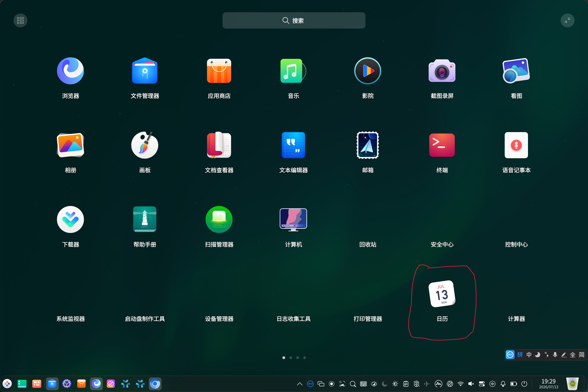
Task: Switch 拼 pinyin input method
Action: tap(520, 355)
